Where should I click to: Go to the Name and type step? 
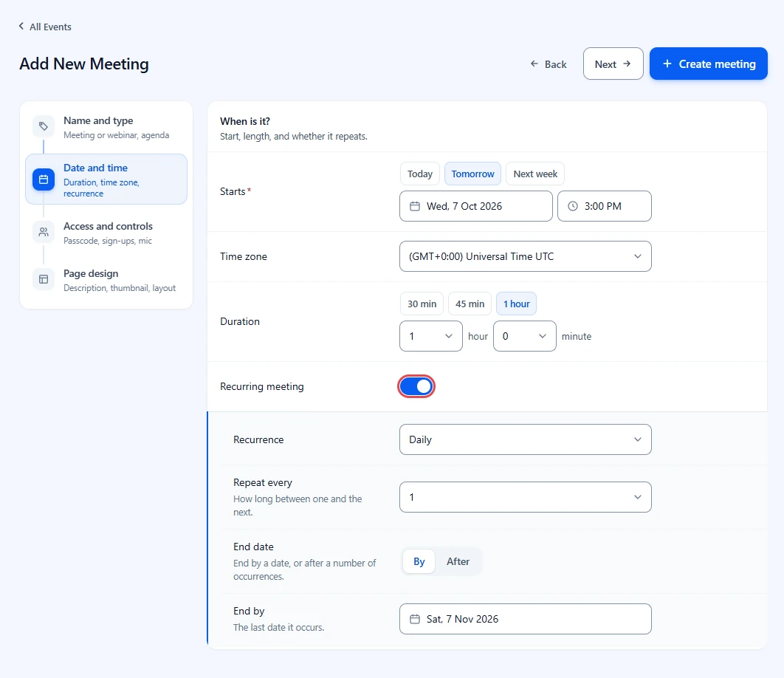[x=106, y=127]
